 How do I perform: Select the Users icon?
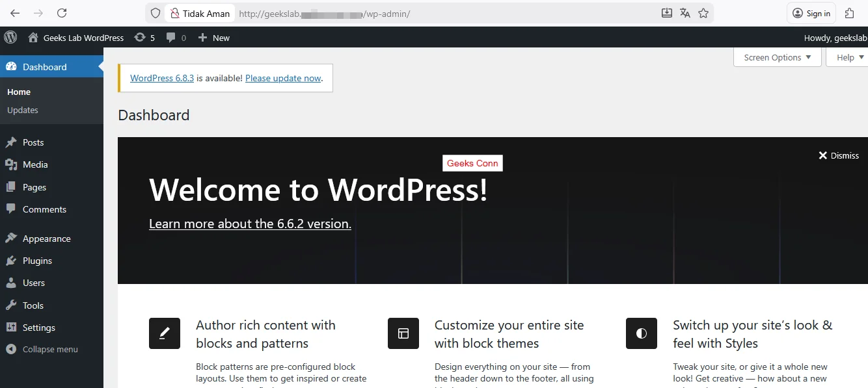pyautogui.click(x=12, y=282)
